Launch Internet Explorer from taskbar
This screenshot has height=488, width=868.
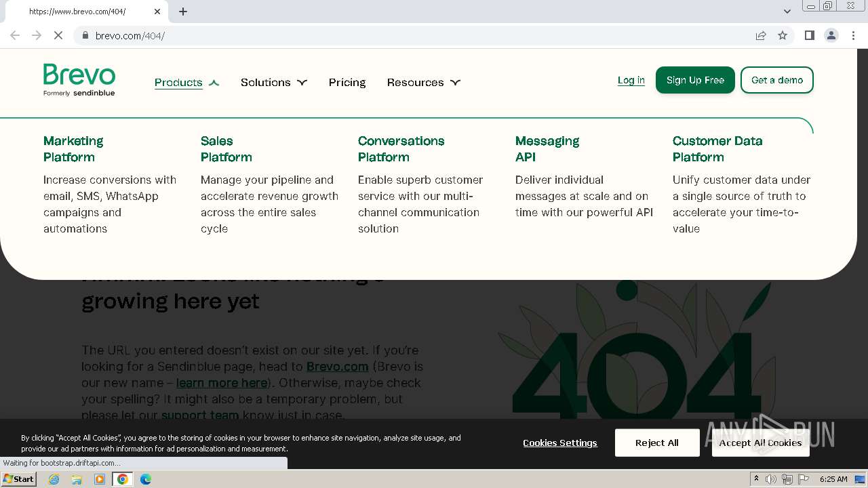point(54,479)
